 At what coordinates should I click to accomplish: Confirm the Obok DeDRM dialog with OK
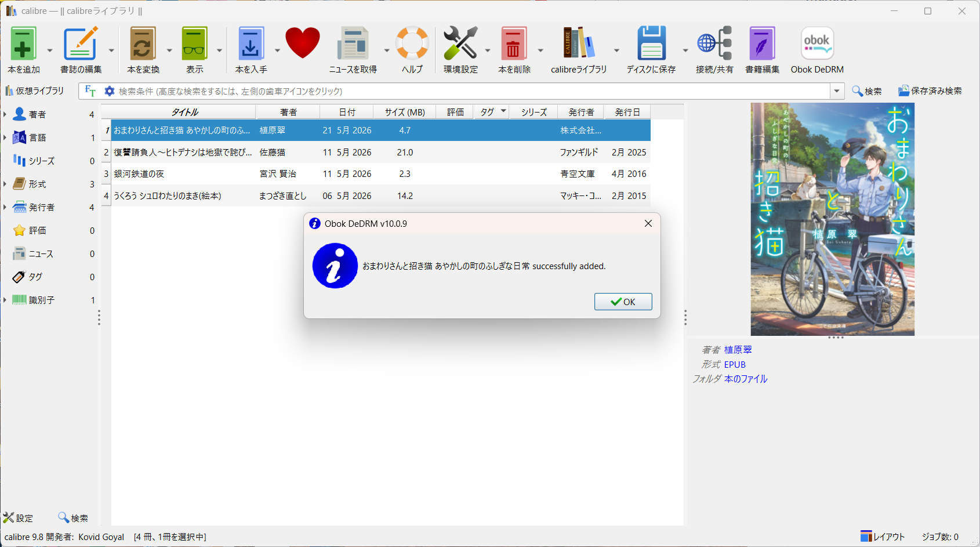(623, 302)
